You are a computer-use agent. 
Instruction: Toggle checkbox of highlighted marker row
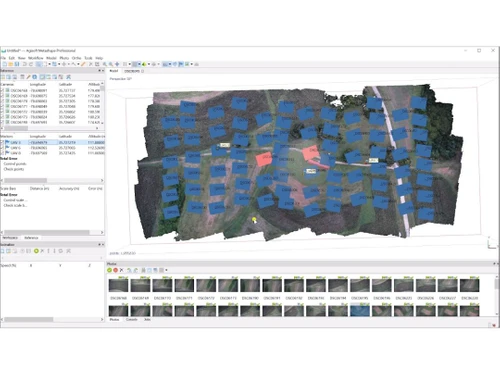click(x=2, y=142)
